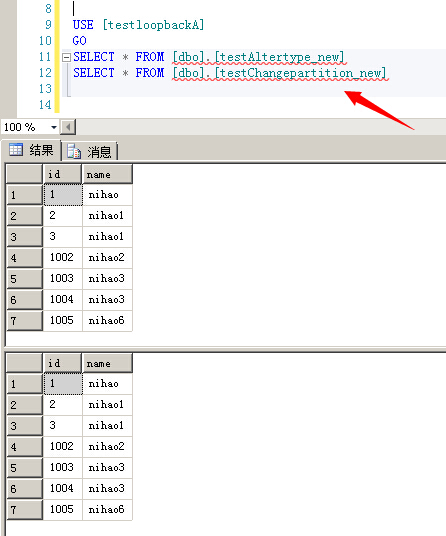Click the 消息 document icon

click(x=74, y=151)
